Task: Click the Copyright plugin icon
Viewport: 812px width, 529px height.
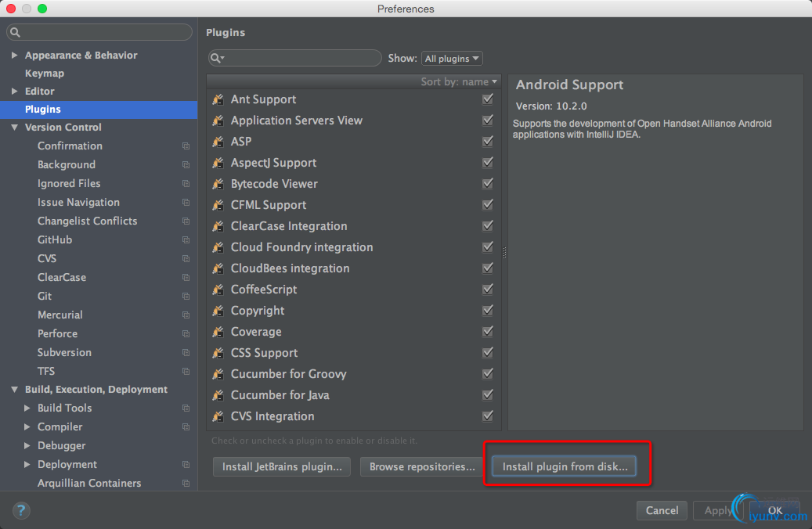Action: (218, 311)
